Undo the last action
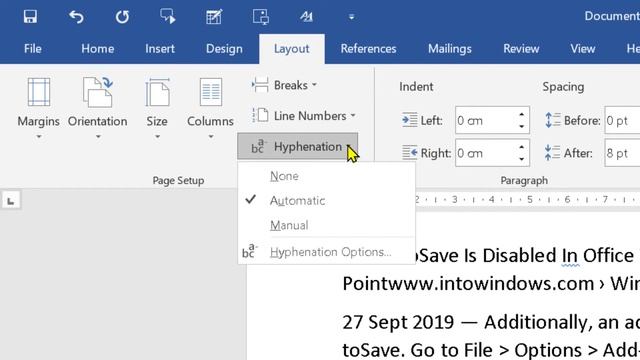The image size is (640, 360). 76,17
